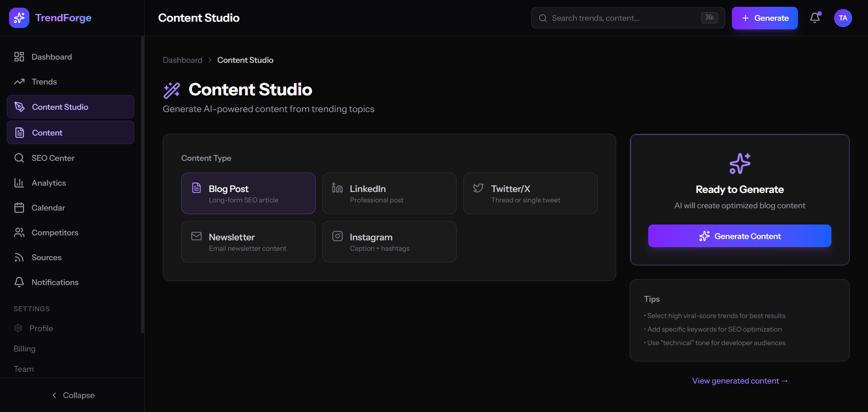868x412 pixels.
Task: Open Analytics in the sidebar
Action: point(71,183)
